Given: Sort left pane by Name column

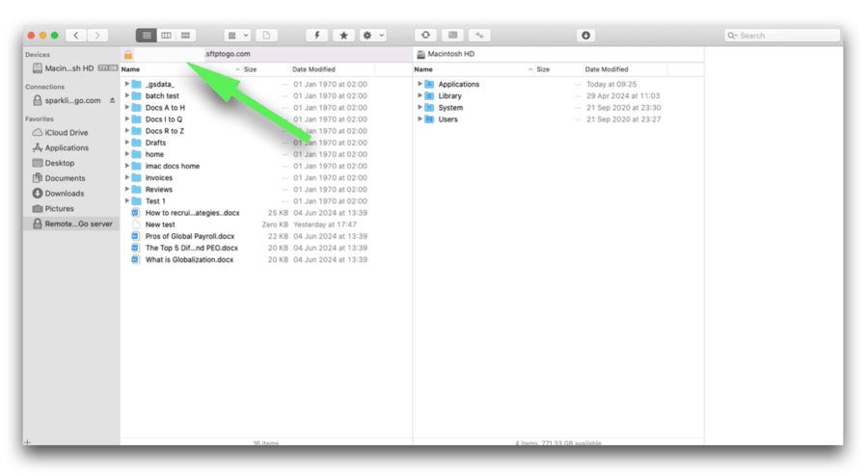Looking at the screenshot, I should pyautogui.click(x=180, y=69).
